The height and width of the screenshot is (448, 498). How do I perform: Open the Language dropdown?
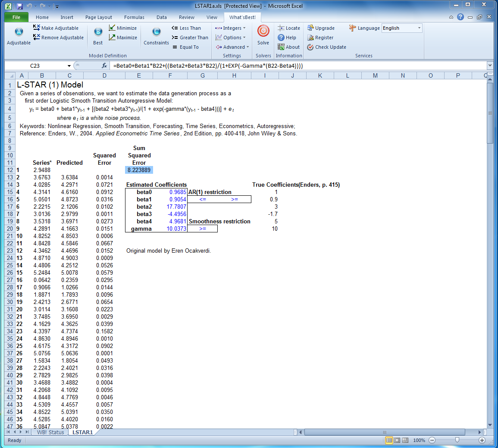[x=419, y=28]
